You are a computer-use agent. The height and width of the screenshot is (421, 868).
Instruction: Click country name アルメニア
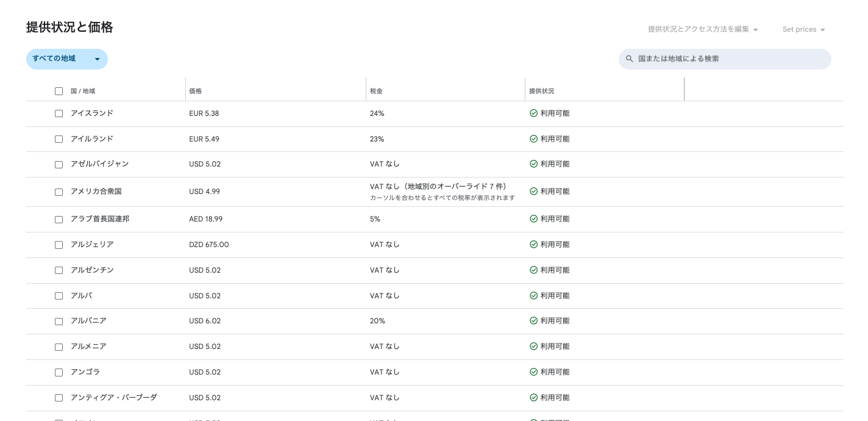(88, 347)
